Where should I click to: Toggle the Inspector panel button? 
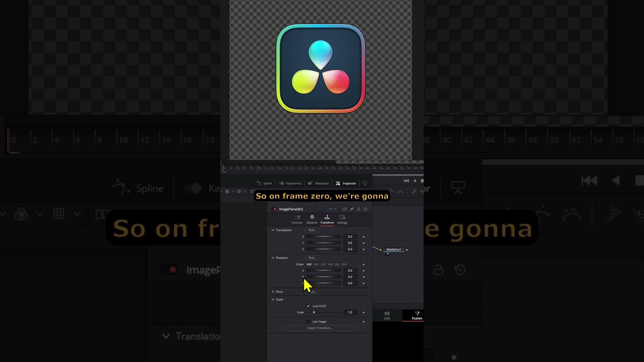[346, 184]
